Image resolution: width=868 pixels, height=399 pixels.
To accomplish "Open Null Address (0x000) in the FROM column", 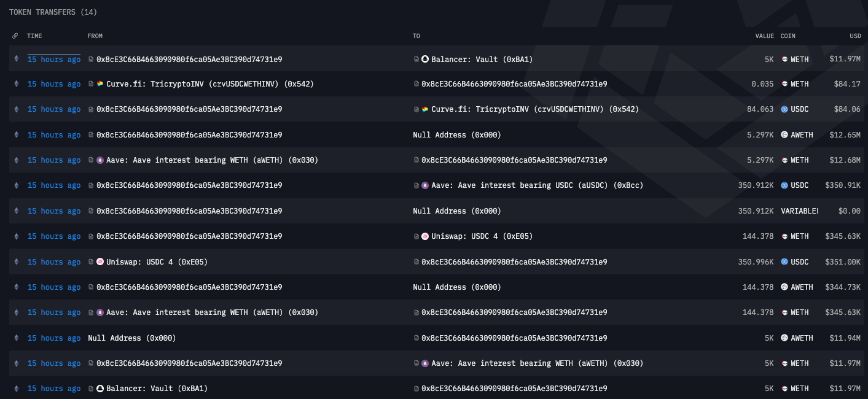I will click(x=132, y=338).
